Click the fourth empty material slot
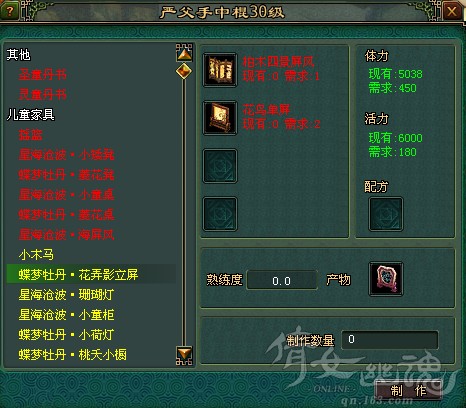This screenshot has width=466, height=408. point(220,214)
